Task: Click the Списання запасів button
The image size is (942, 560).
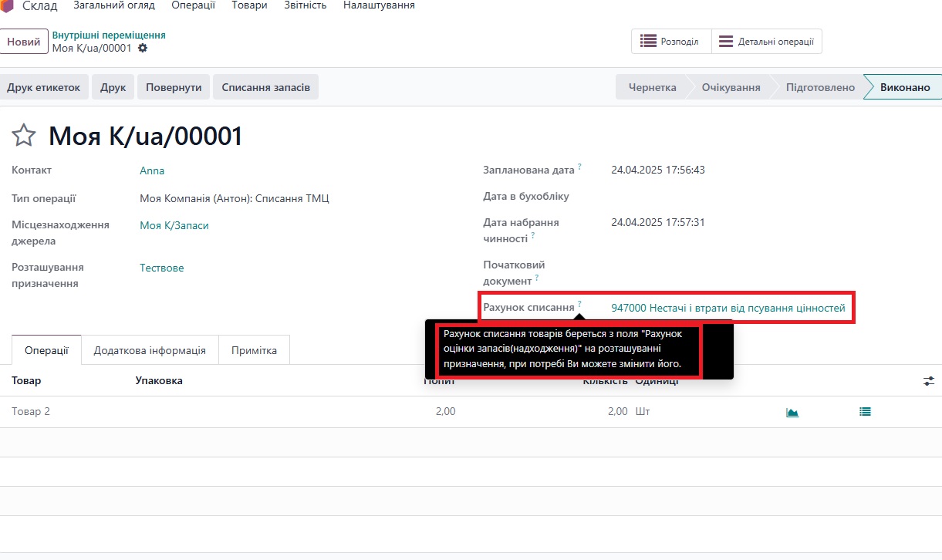Action: click(265, 87)
